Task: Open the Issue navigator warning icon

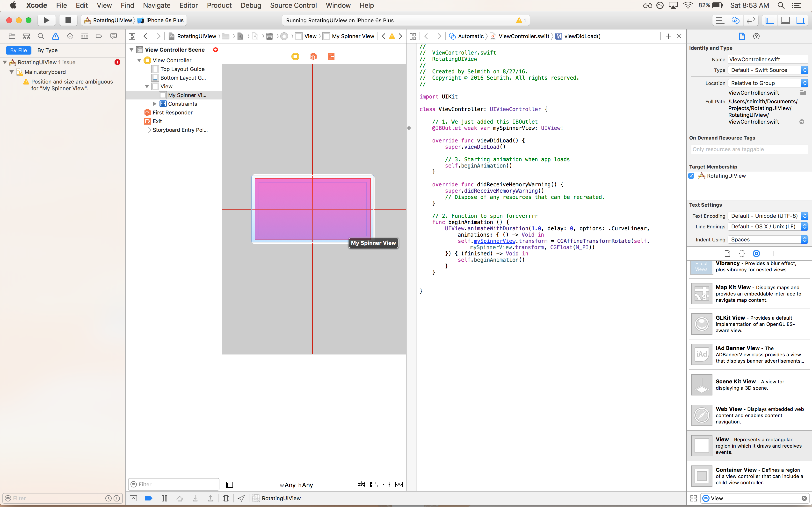Action: pos(55,36)
